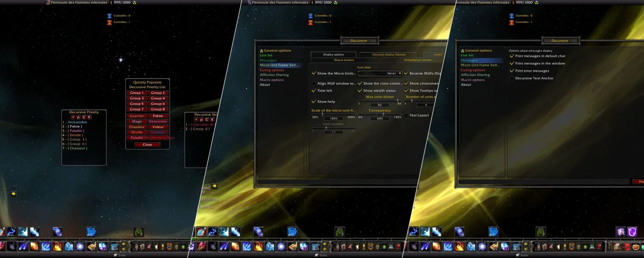The width and height of the screenshot is (644, 258).
Task: Open the 'Mouse buttons' tab
Action: point(344,60)
